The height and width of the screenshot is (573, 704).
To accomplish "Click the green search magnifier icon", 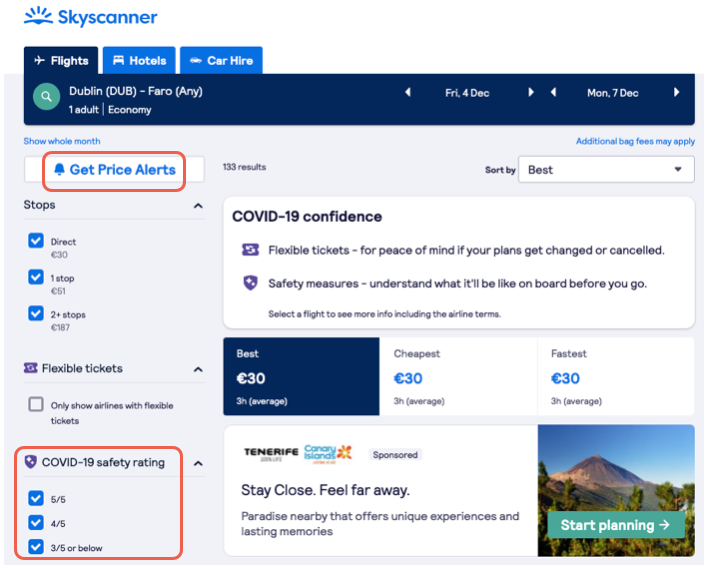I will pos(46,96).
